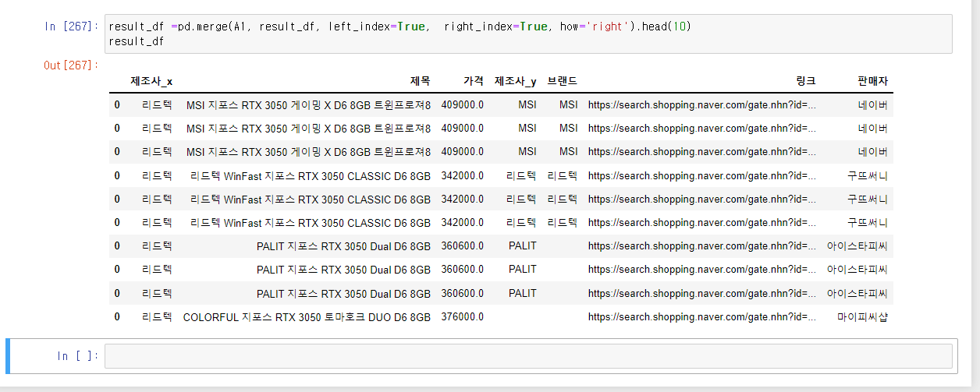Click the seller cell 마이피씨샵
Viewport: 980px width, 392px height.
[x=863, y=317]
